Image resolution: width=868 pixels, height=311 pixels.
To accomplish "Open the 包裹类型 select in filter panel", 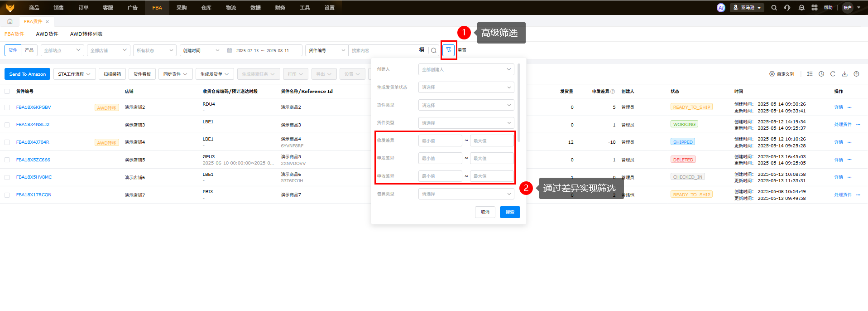I will pos(466,194).
